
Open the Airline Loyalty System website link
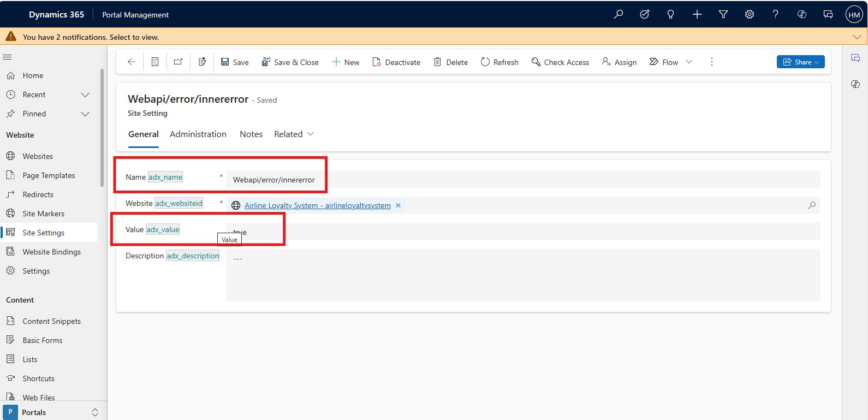point(317,206)
